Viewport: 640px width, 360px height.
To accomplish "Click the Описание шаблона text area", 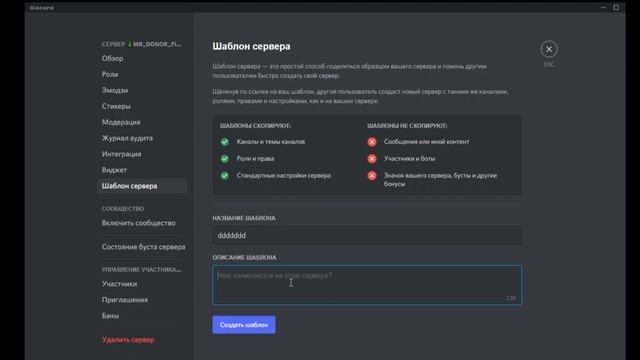I will click(x=367, y=285).
